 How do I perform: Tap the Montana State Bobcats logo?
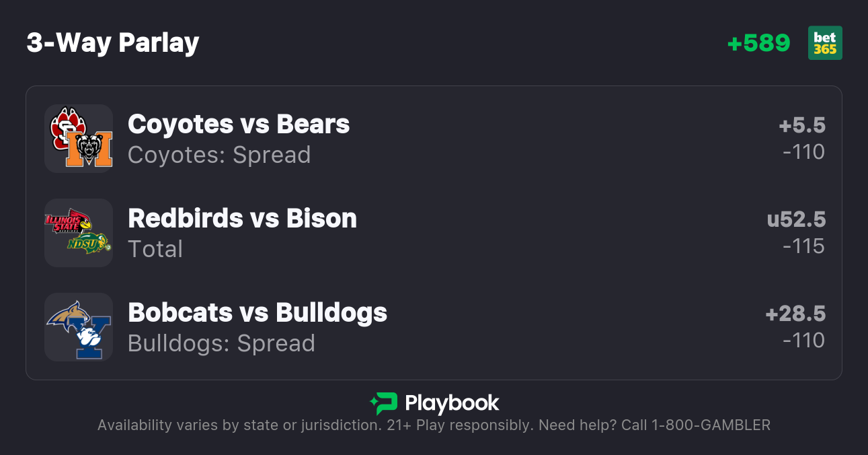[67, 315]
